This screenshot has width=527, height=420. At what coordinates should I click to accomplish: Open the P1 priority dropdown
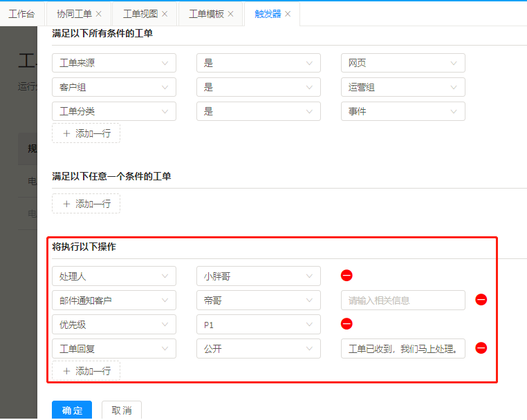[258, 324]
